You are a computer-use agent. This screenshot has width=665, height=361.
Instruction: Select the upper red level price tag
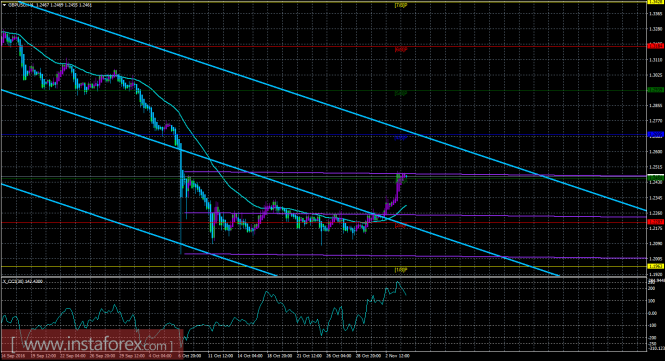(655, 46)
